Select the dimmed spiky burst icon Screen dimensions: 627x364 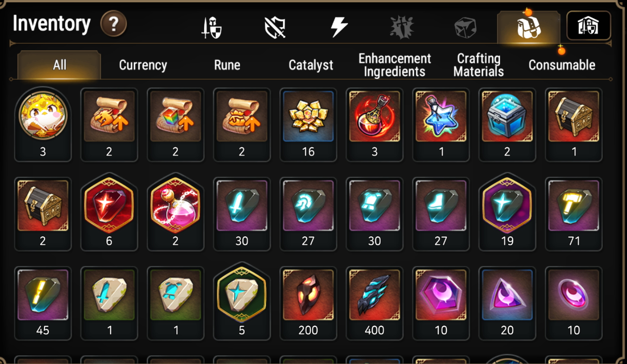click(402, 27)
